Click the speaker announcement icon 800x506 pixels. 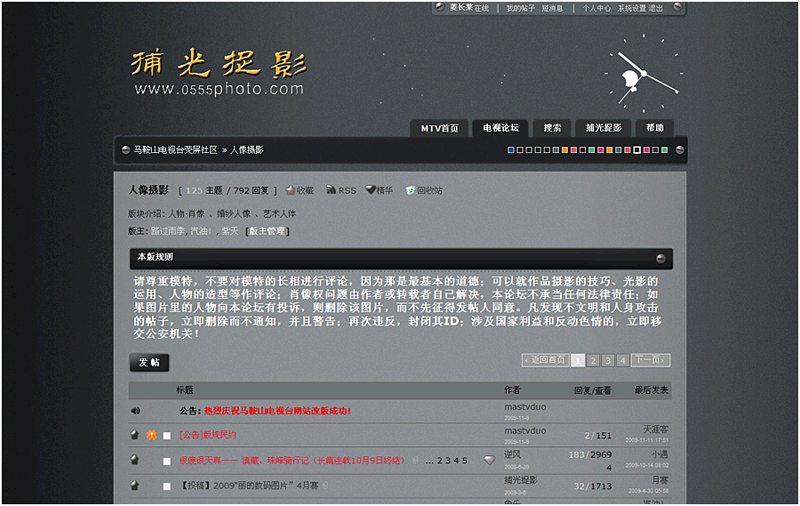click(x=135, y=411)
